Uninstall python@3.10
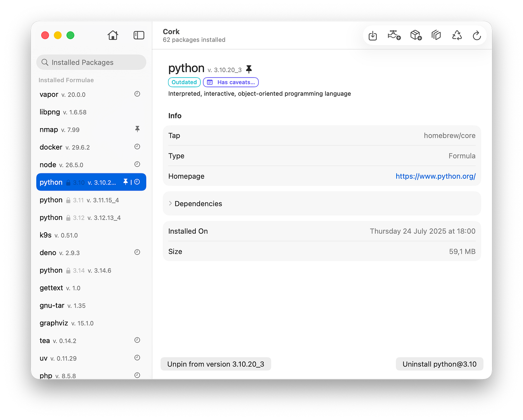This screenshot has height=420, width=523. pos(440,364)
